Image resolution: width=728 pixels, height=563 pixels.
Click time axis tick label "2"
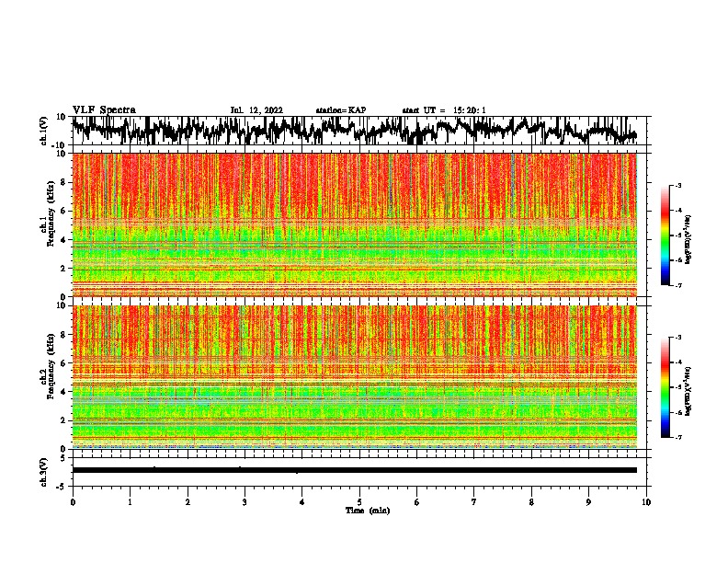[x=188, y=502]
